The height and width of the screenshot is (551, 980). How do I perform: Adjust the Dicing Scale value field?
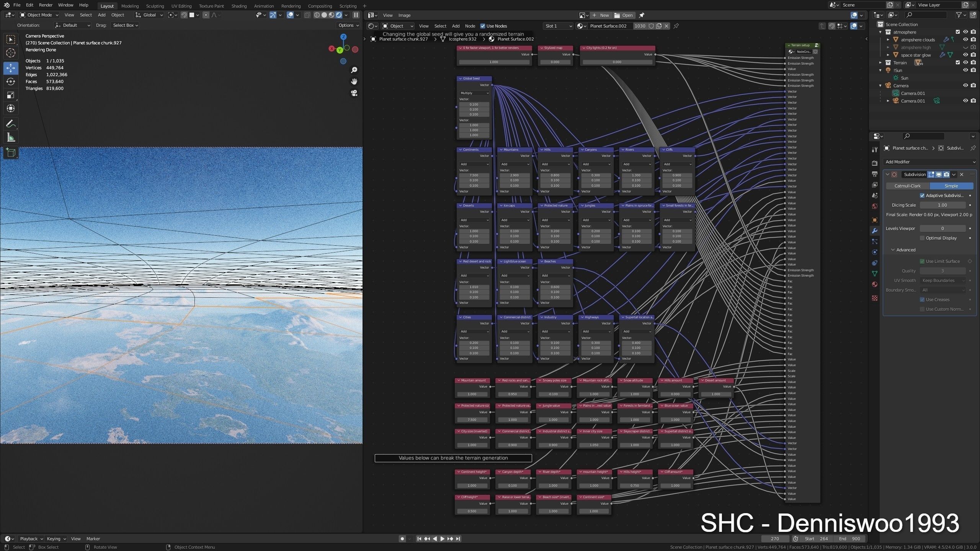942,205
